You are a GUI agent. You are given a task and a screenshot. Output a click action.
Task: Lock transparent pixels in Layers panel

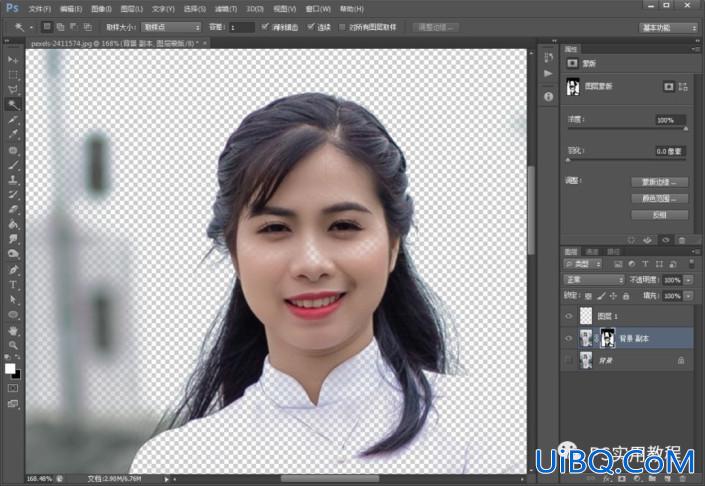(589, 296)
